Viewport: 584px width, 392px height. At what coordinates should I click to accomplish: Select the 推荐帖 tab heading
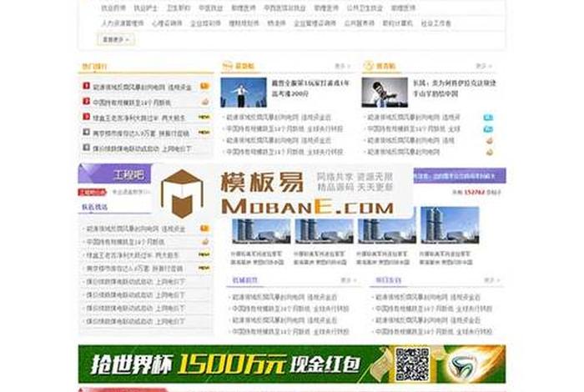(x=385, y=66)
